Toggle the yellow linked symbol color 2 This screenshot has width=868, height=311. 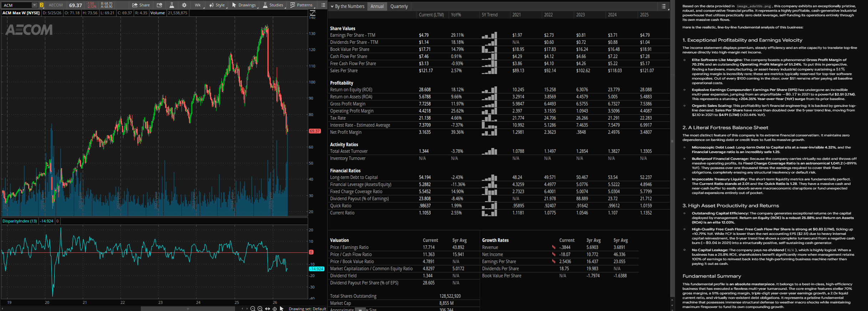pyautogui.click(x=42, y=5)
